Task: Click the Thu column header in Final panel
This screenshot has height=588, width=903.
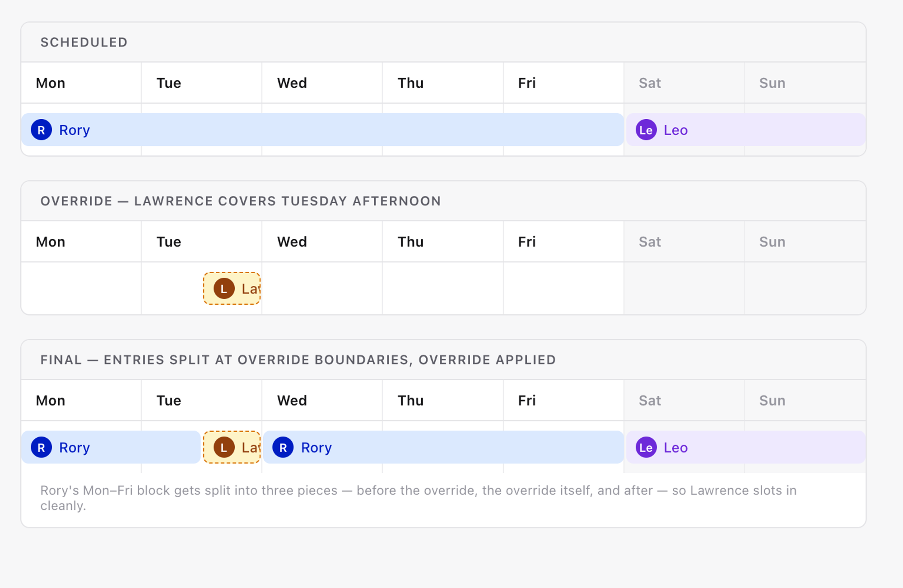Action: 410,401
